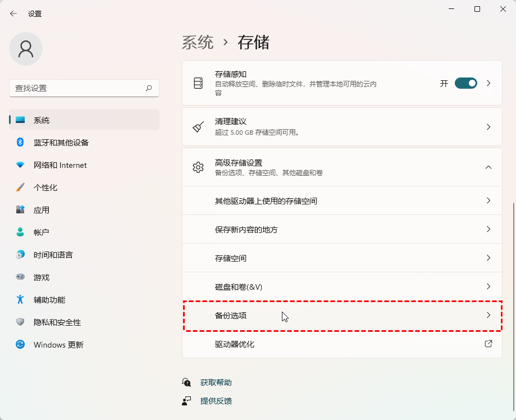Image resolution: width=516 pixels, height=420 pixels.
Task: Click the Windows 更新 sync icon
Action: (20, 345)
